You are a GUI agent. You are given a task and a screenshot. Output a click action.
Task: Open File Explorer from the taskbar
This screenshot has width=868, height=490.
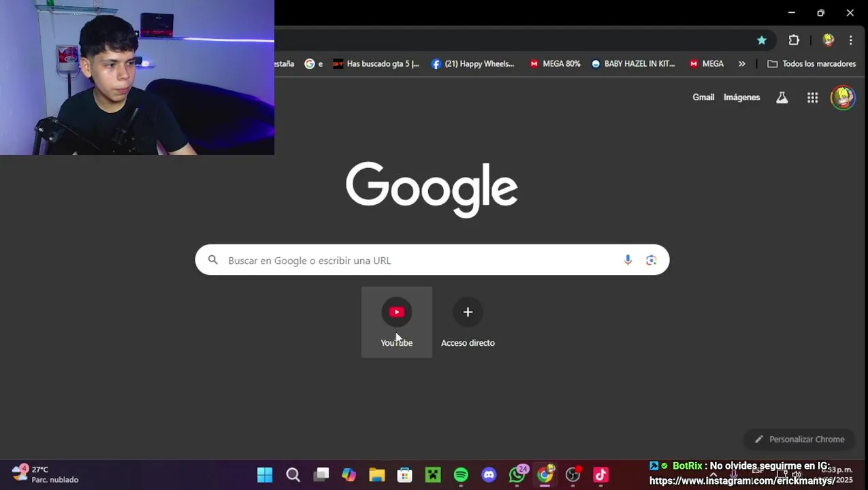(376, 474)
